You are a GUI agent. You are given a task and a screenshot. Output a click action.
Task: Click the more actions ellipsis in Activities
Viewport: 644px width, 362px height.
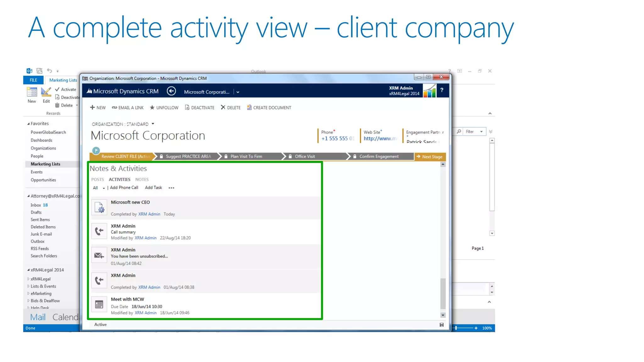click(171, 188)
